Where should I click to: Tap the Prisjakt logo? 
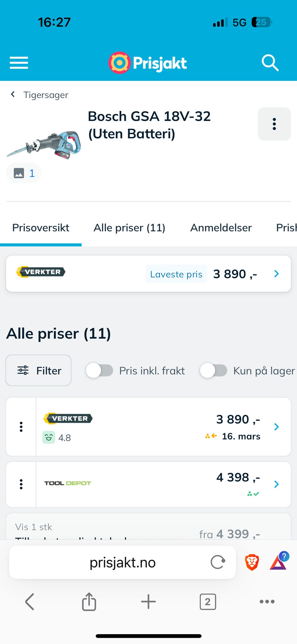click(148, 63)
